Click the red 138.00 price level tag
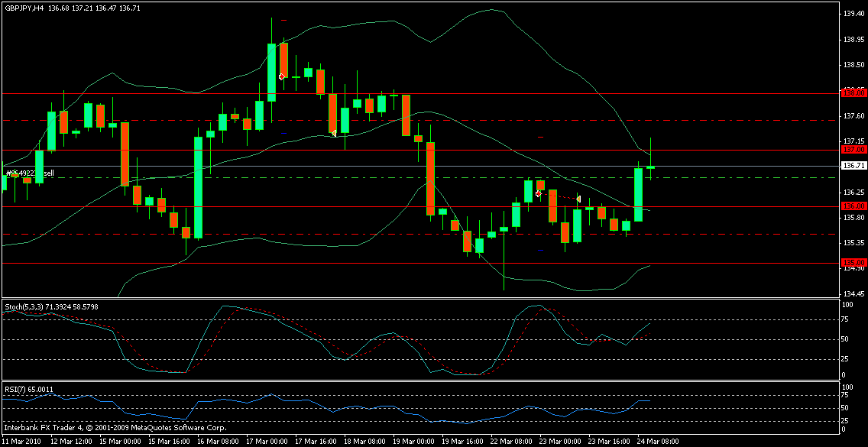 852,92
